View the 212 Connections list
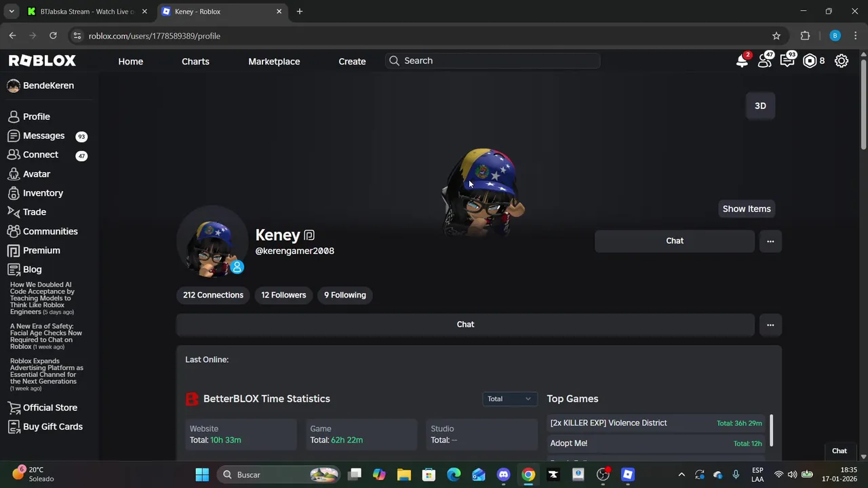868x488 pixels. (213, 295)
